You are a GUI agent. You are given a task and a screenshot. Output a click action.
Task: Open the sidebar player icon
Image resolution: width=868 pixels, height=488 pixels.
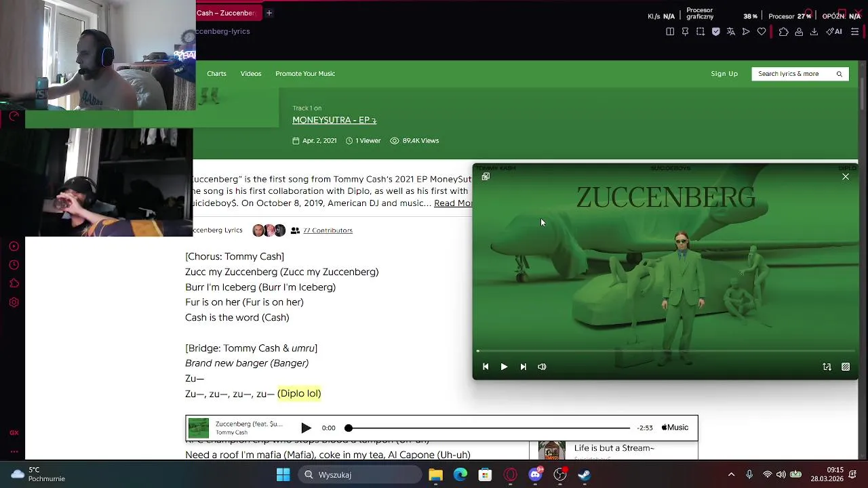coord(14,246)
